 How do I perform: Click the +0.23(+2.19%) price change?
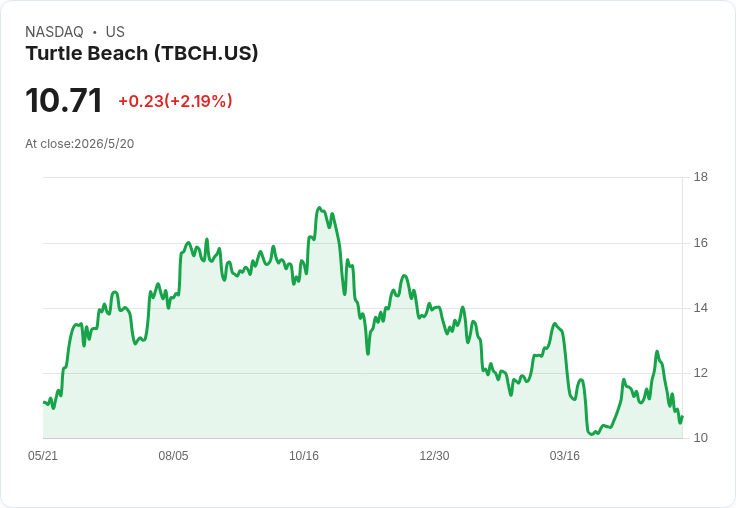(x=175, y=101)
